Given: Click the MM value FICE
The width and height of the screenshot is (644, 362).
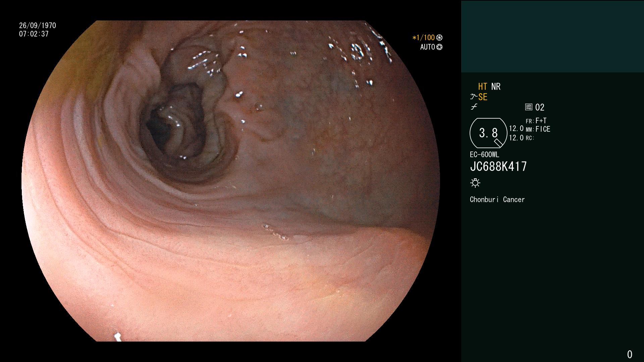Looking at the screenshot, I should (x=543, y=129).
